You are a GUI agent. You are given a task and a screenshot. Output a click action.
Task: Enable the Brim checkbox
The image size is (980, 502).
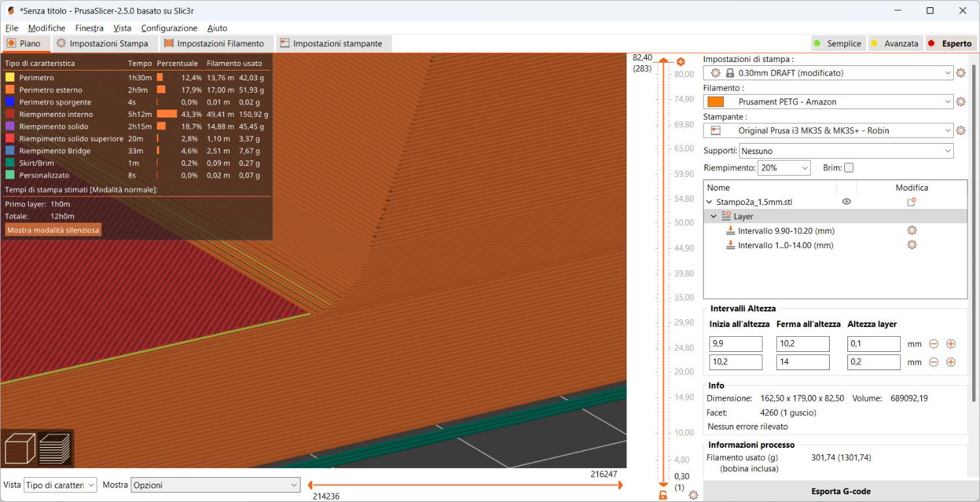(849, 168)
